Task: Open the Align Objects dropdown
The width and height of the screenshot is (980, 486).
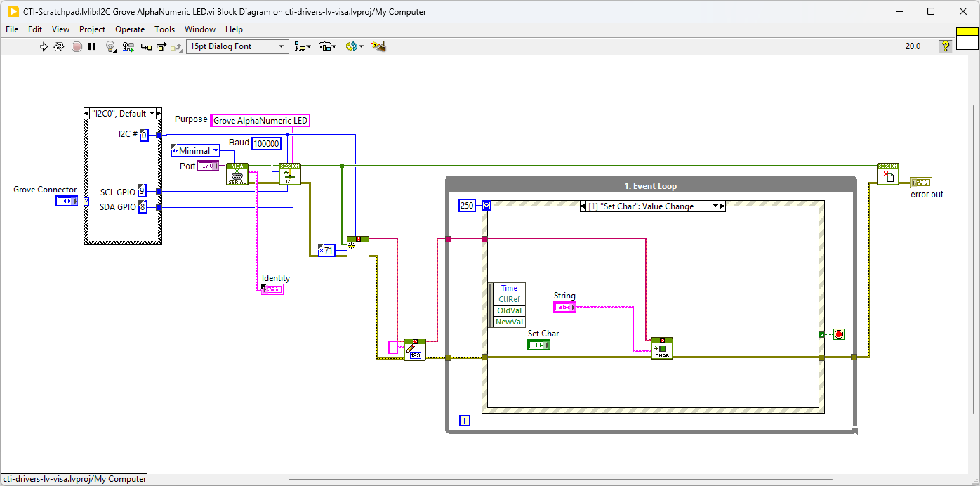Action: pos(303,46)
